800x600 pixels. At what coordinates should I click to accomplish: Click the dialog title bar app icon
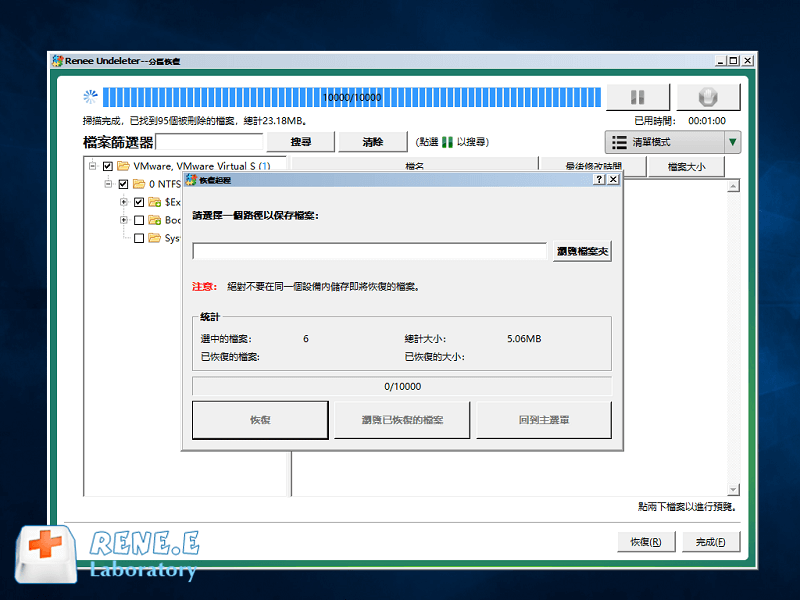[x=191, y=180]
